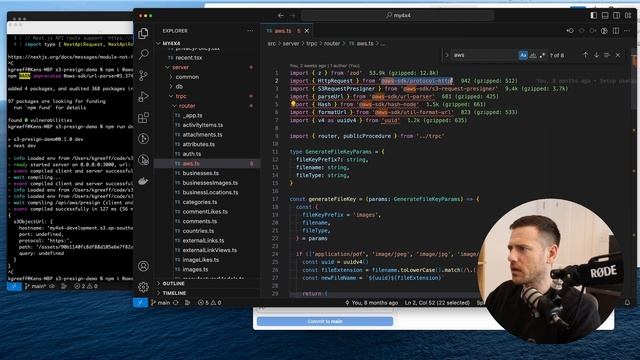Open the Extensions view
This screenshot has width=640, height=360.
pyautogui.click(x=143, y=118)
